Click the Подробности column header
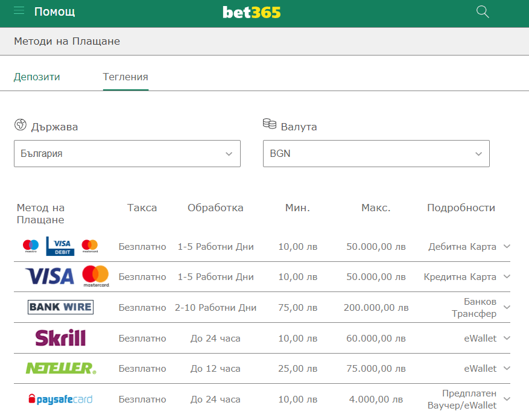Viewport: 529px width, 420px height. (x=461, y=208)
